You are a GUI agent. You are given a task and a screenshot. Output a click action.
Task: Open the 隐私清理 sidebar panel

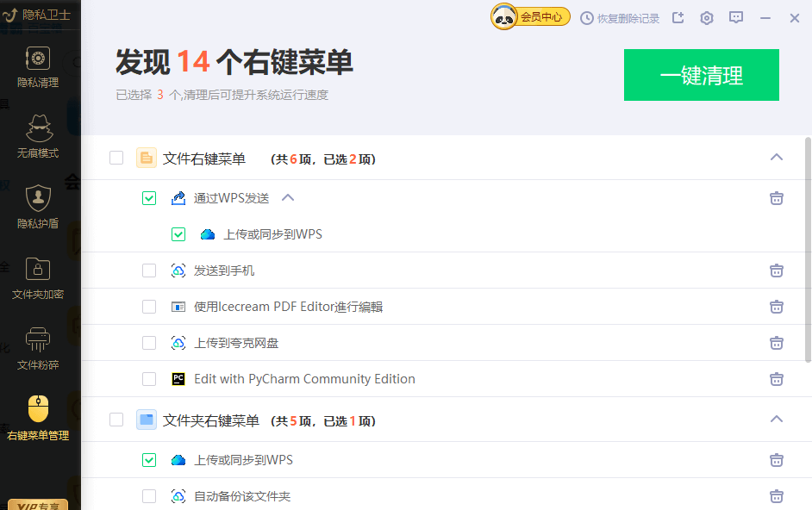[38, 69]
